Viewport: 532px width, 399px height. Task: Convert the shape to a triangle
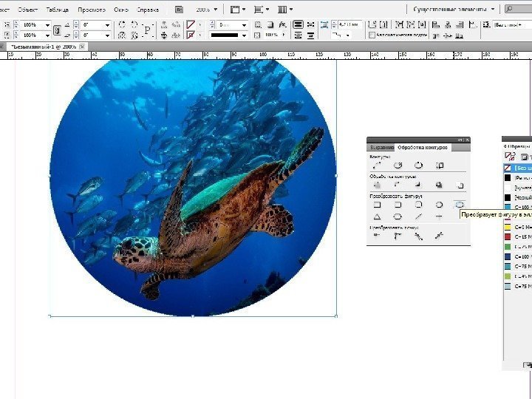tap(377, 216)
